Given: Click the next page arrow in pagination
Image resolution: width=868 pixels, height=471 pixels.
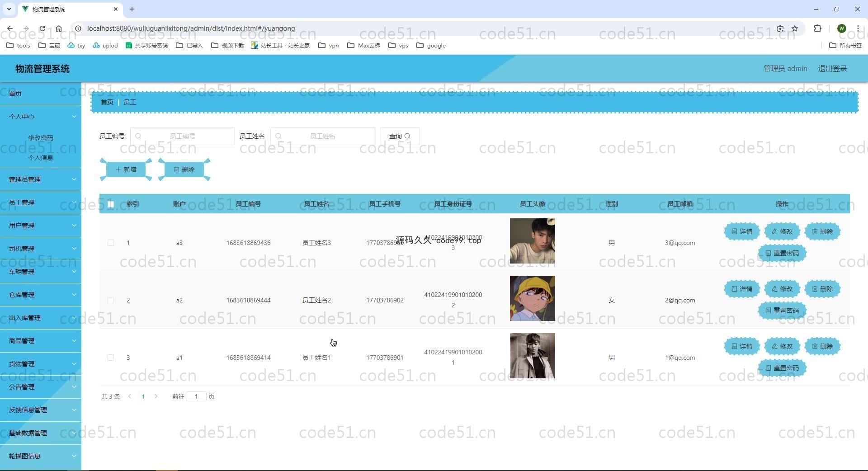Looking at the screenshot, I should 156,396.
